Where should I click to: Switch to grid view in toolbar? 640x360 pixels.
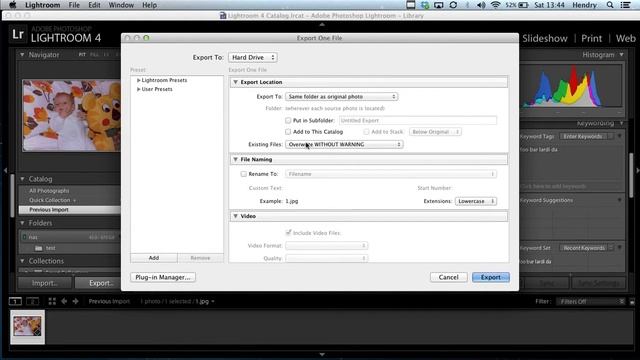pyautogui.click(x=52, y=301)
